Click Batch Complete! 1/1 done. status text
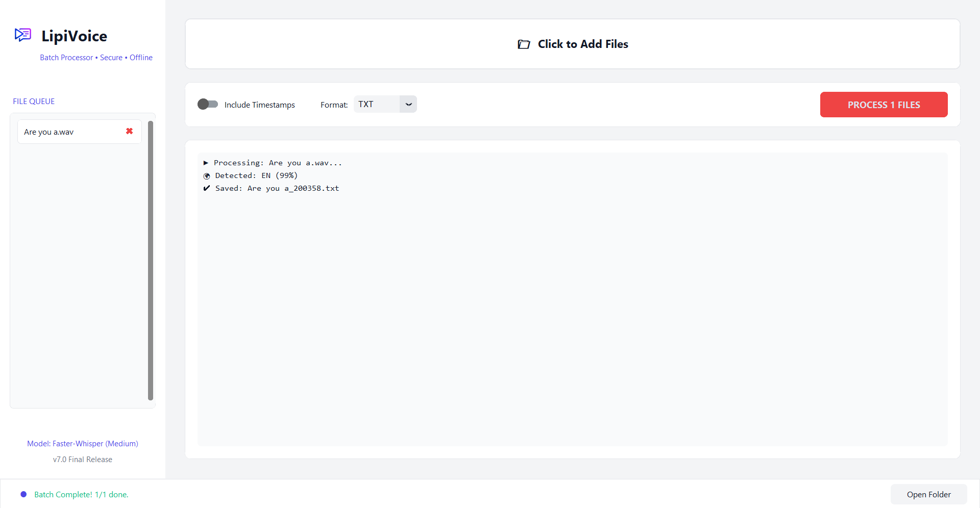Viewport: 980px width, 508px height. (81, 494)
